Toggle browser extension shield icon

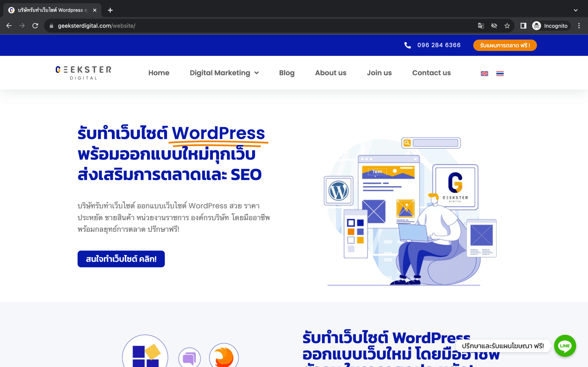pos(494,26)
